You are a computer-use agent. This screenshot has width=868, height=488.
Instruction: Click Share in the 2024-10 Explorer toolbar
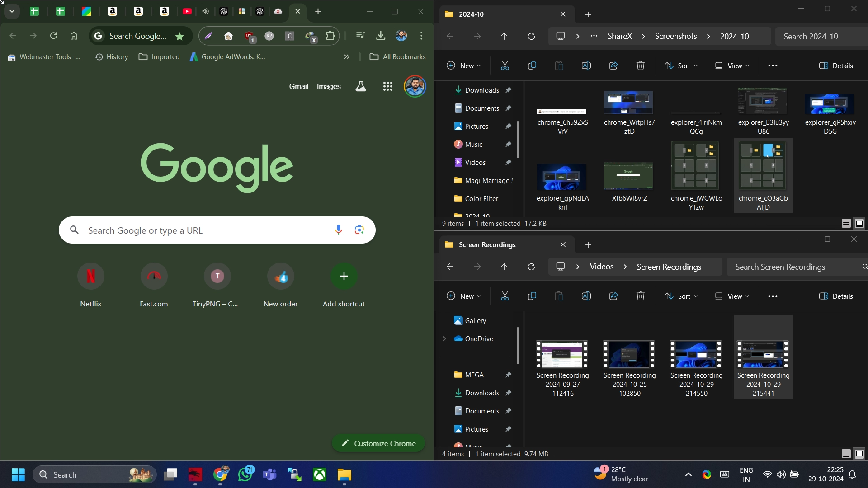click(x=613, y=66)
